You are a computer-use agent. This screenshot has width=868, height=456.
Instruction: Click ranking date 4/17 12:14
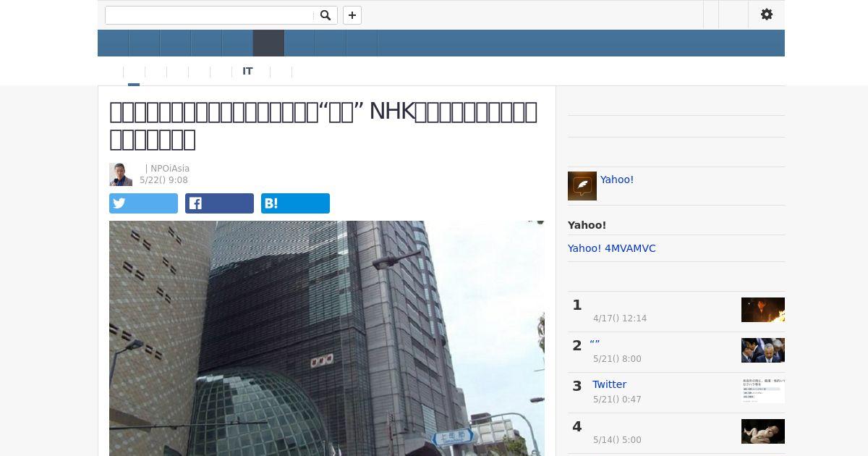coord(620,318)
